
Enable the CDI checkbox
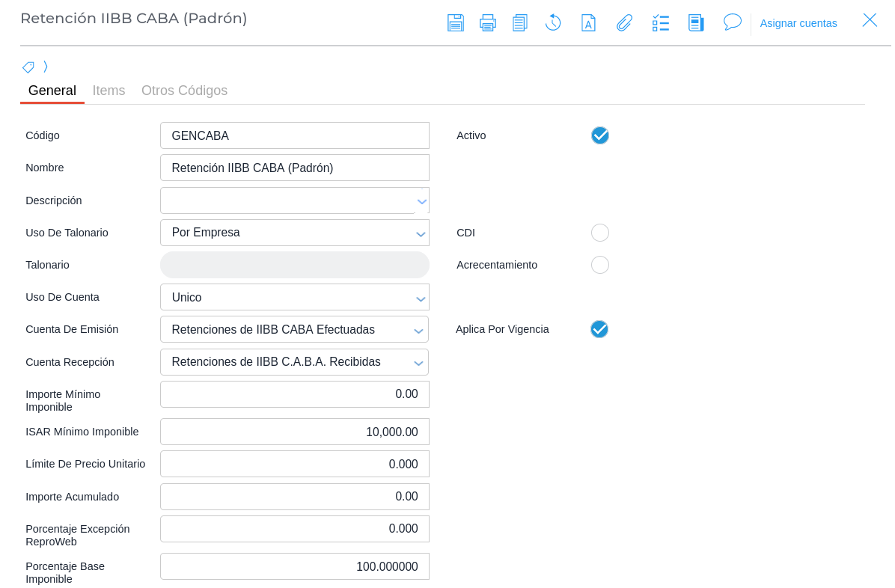[599, 233]
